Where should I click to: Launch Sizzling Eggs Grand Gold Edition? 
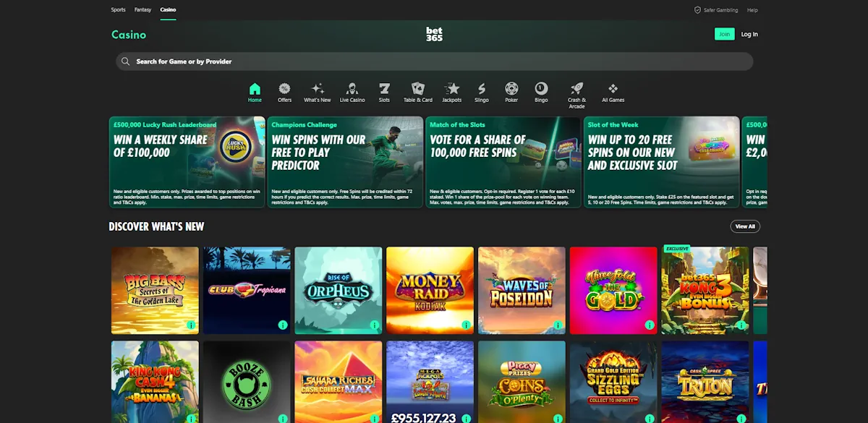pos(613,382)
